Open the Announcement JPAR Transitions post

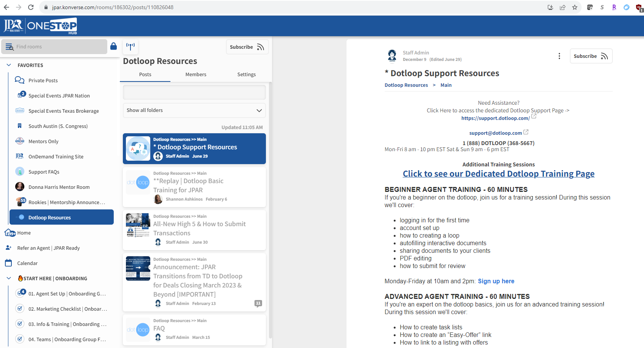click(194, 282)
